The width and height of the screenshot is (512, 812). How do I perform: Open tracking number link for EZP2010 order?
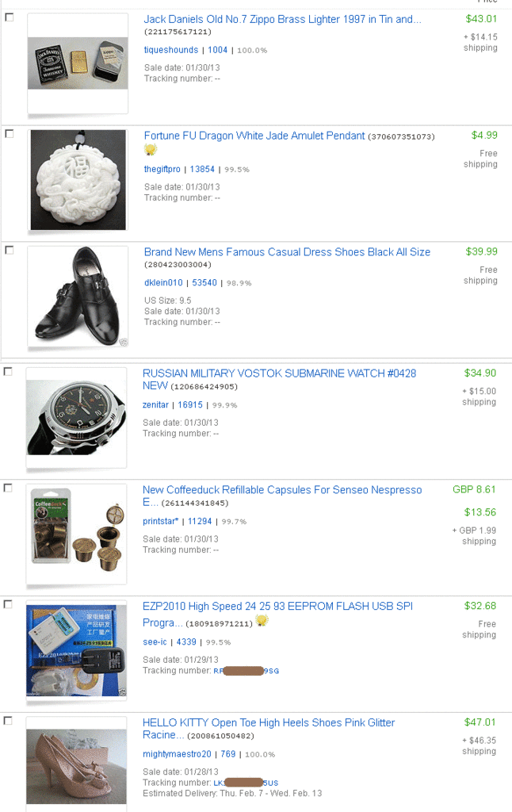pyautogui.click(x=246, y=671)
